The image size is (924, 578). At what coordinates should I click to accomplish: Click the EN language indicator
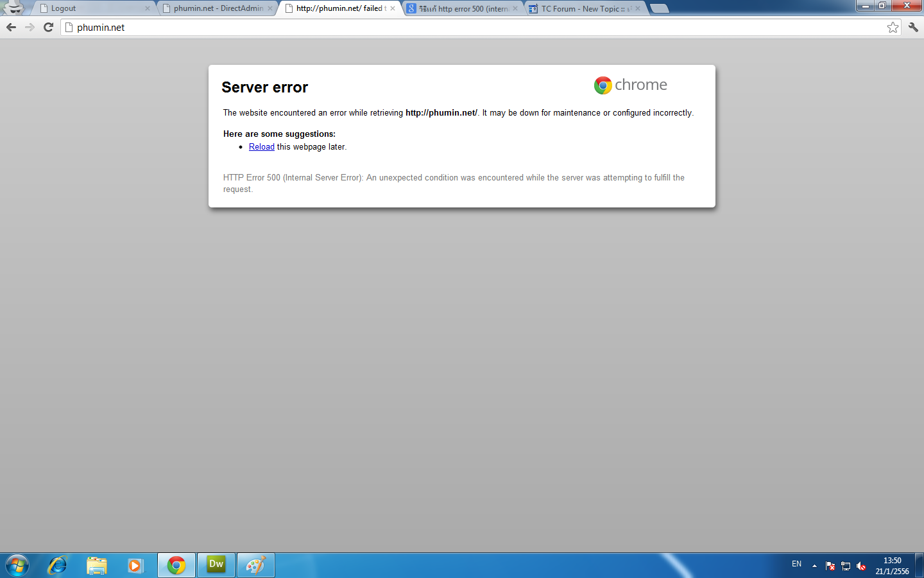click(796, 564)
